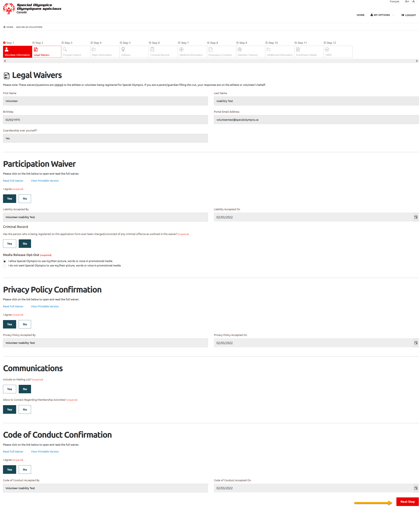420x511 pixels.
Task: Click the Step 12 checkmark indicator
Action: pyautogui.click(x=325, y=43)
